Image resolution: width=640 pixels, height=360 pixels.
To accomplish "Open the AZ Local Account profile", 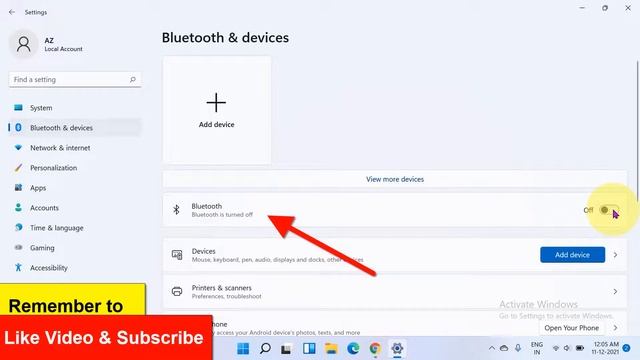I will [x=46, y=44].
